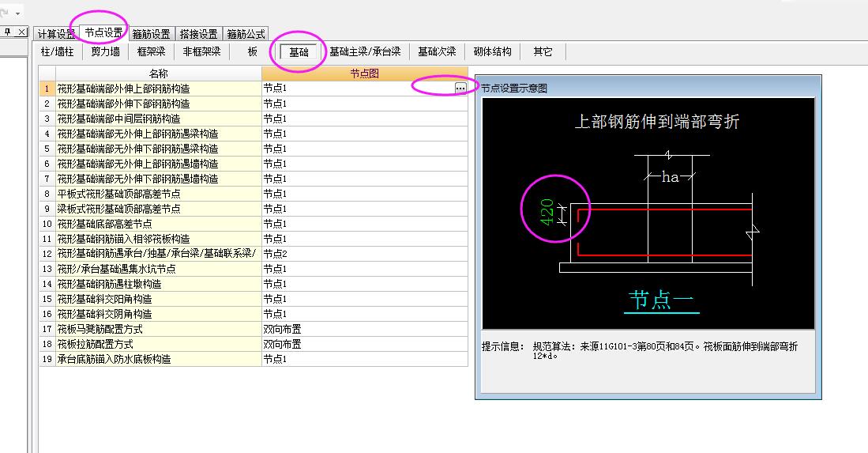Select row 筏形基础底部高差节点

[x=158, y=224]
